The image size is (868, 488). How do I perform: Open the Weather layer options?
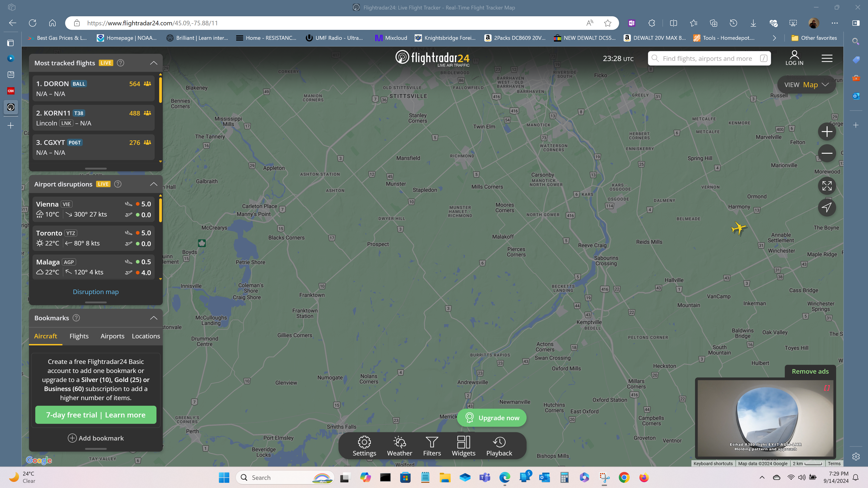399,446
